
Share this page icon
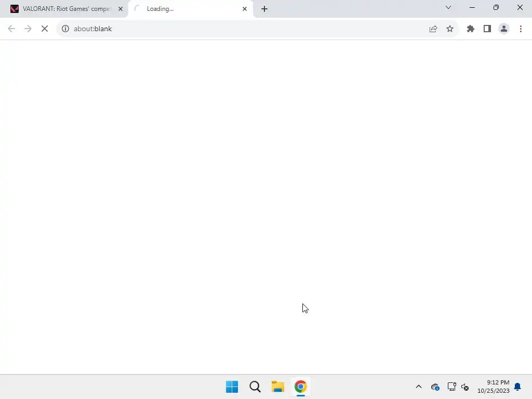tap(433, 29)
